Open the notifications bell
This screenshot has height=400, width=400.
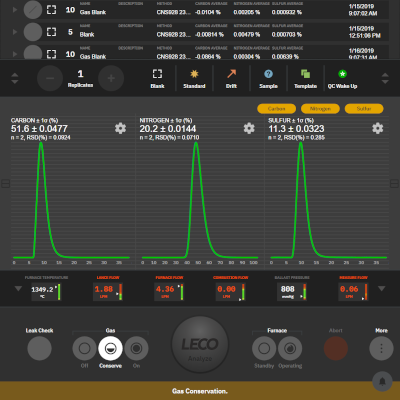pos(382,381)
